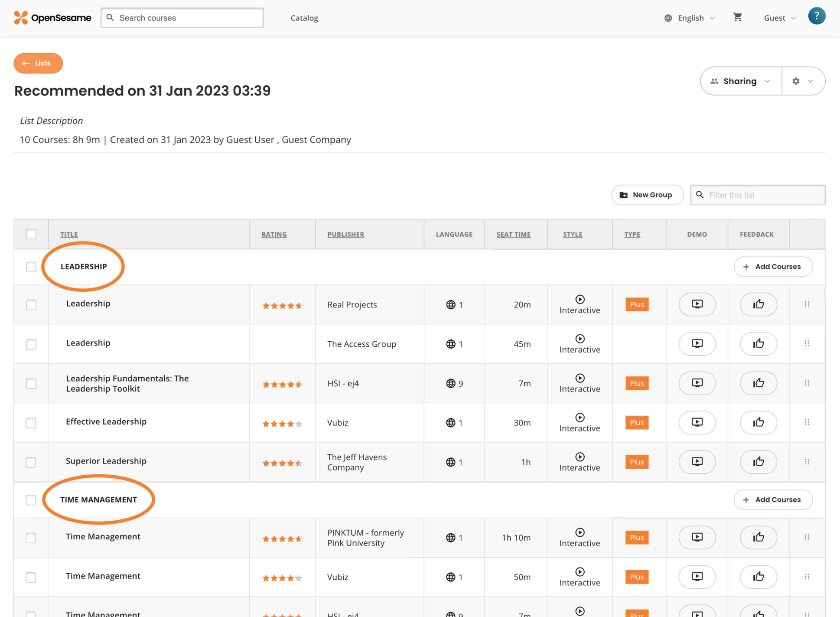Select The Access Group Leadership checkbox
The width and height of the screenshot is (840, 617).
31,344
